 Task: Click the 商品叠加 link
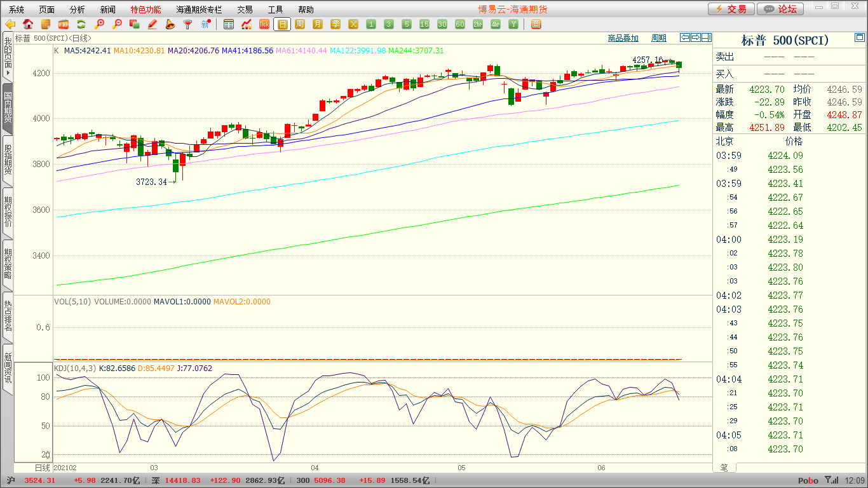pyautogui.click(x=623, y=38)
